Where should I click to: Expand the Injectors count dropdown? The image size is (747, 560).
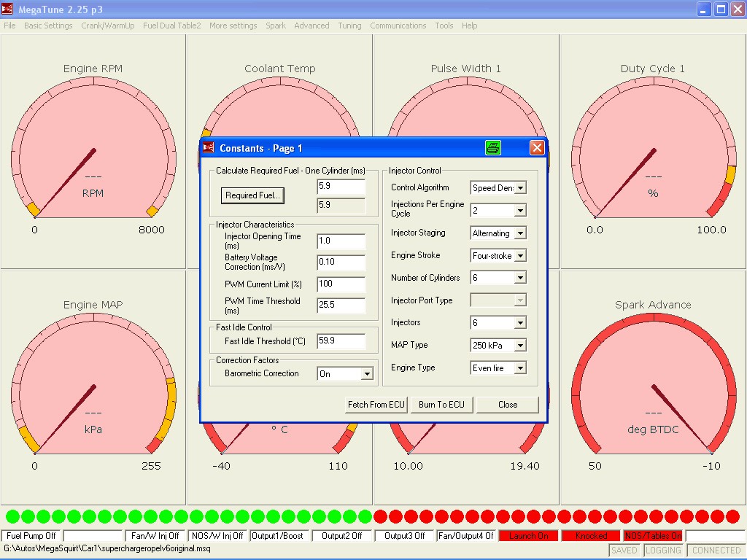(521, 323)
